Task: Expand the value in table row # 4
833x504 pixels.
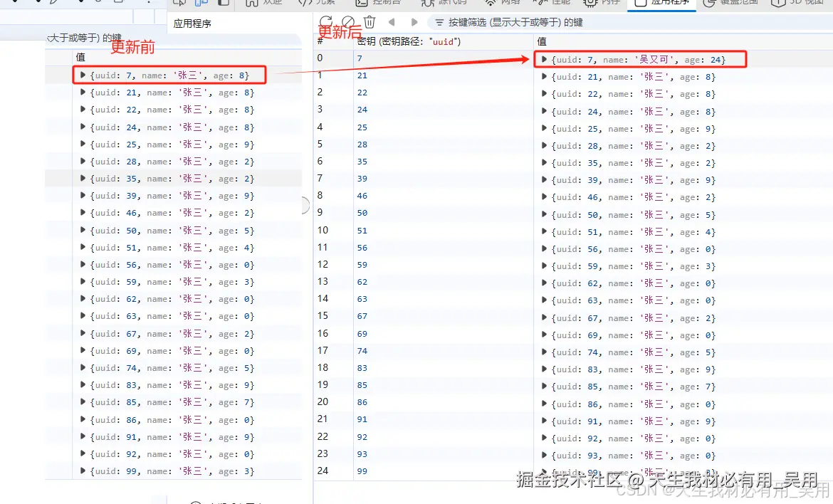Action: click(544, 129)
